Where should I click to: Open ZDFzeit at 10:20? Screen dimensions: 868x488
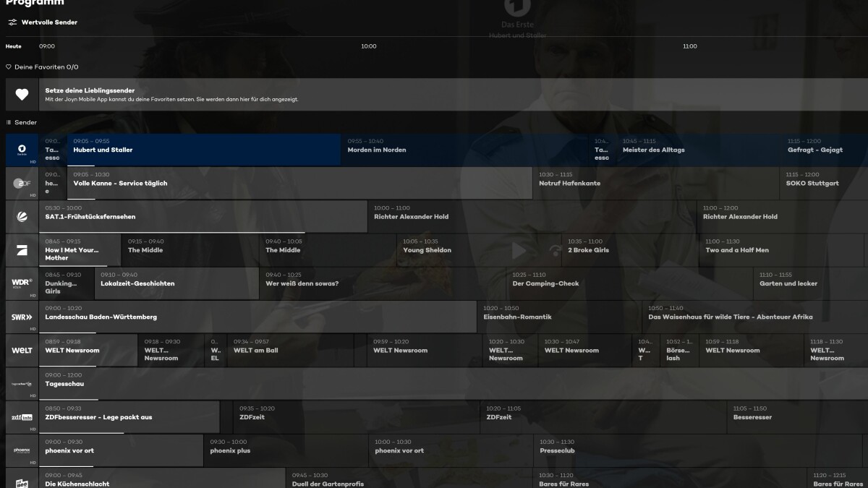(603, 417)
